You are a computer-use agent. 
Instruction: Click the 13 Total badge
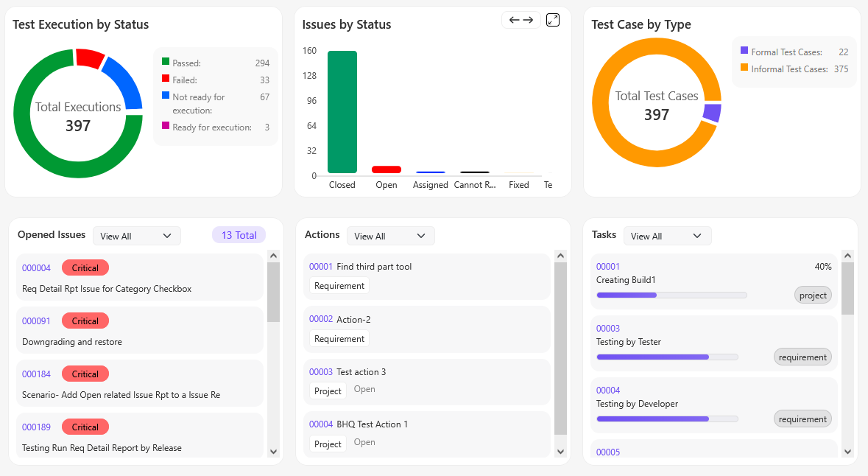[x=239, y=235]
